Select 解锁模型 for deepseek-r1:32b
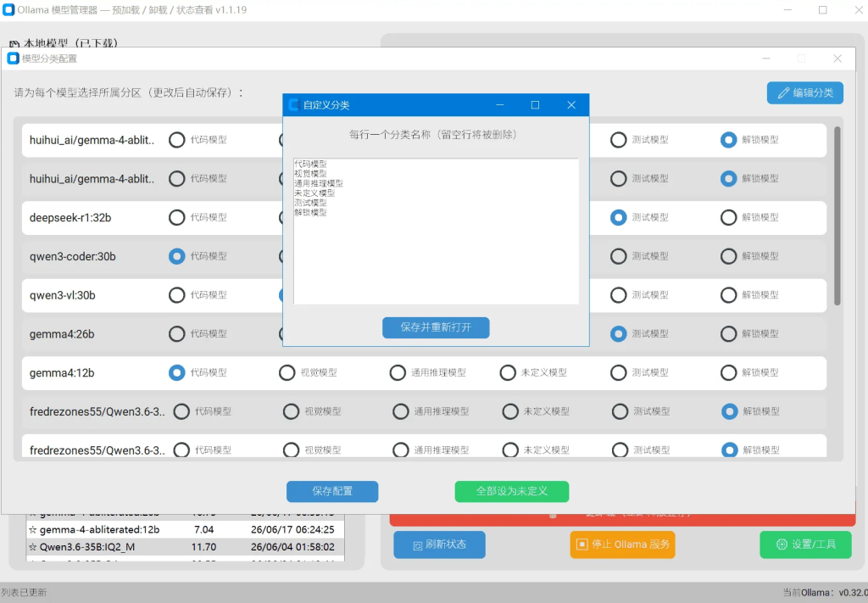Screen dimensions: 868x603 point(728,218)
